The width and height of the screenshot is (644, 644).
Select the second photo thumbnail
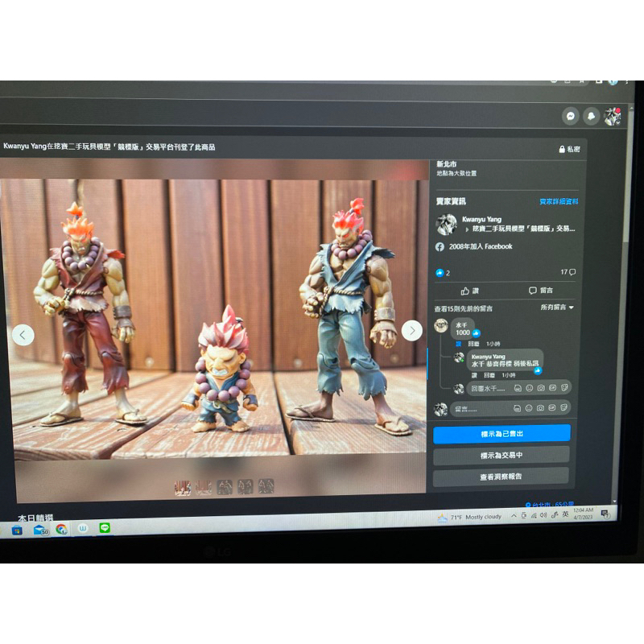204,487
